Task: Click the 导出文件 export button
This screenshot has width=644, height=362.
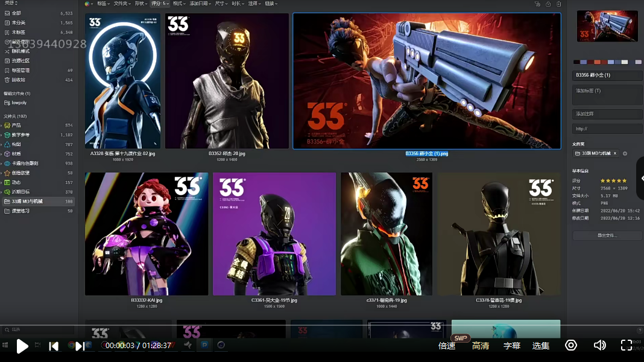Action: click(x=607, y=235)
